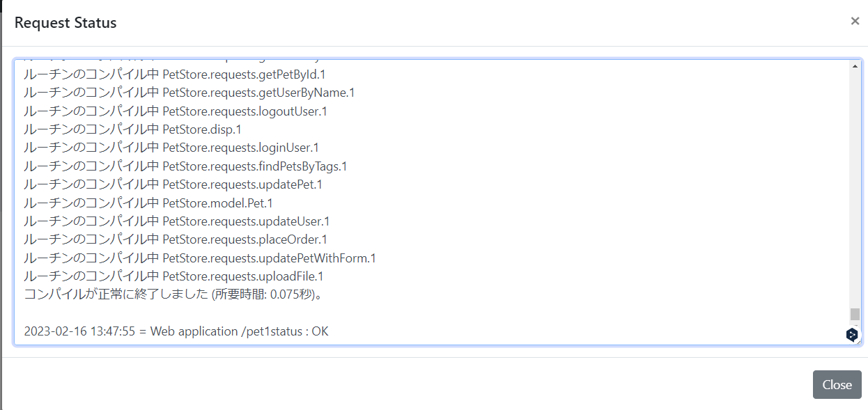Place cursor on the placeOrder.1 line
Image resolution: width=868 pixels, height=410 pixels.
click(175, 239)
